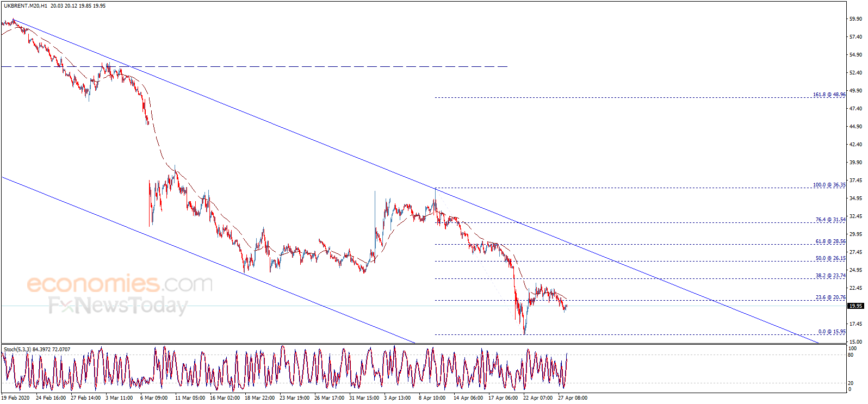Click the 17 Apr 06:00 time label
This screenshot has width=868, height=404.
pyautogui.click(x=503, y=398)
